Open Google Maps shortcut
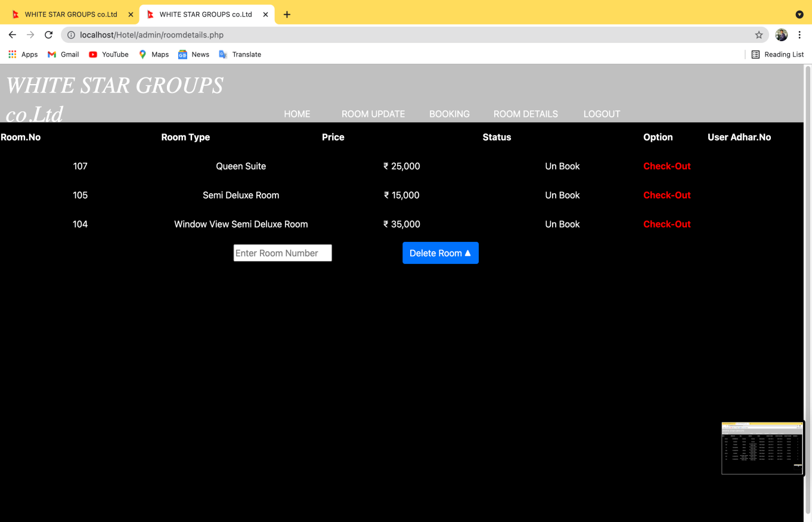The height and width of the screenshot is (522, 812). pos(154,54)
